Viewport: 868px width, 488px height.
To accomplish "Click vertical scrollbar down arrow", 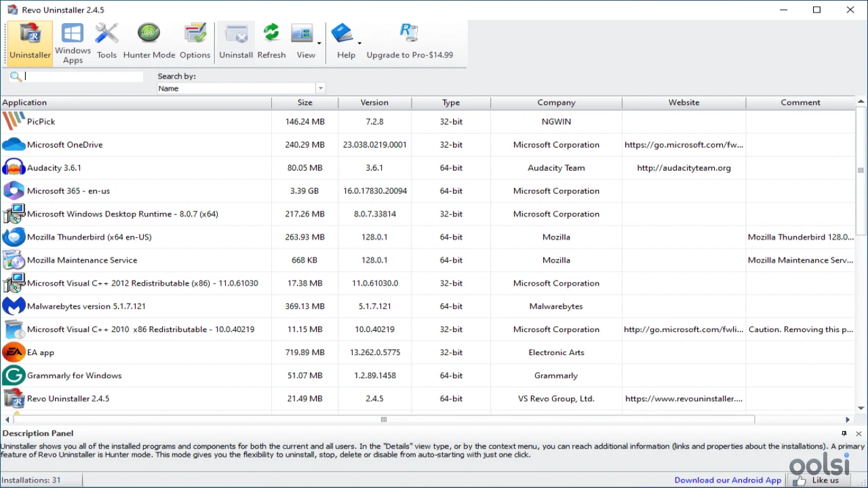I will pyautogui.click(x=861, y=408).
